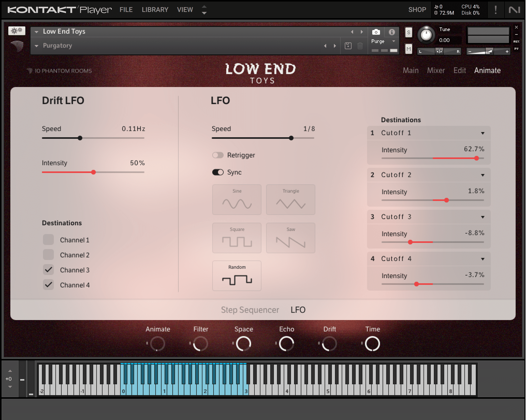Click the minus volume button

(470, 52)
